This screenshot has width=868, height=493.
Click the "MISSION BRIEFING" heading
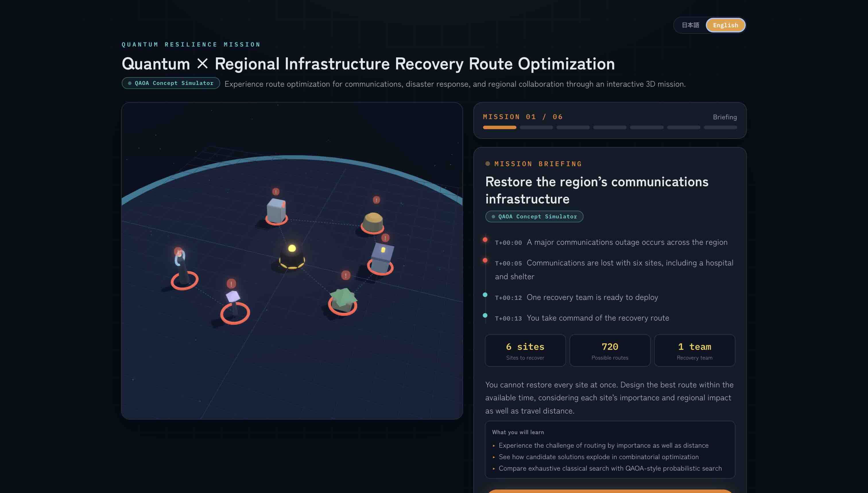(538, 164)
